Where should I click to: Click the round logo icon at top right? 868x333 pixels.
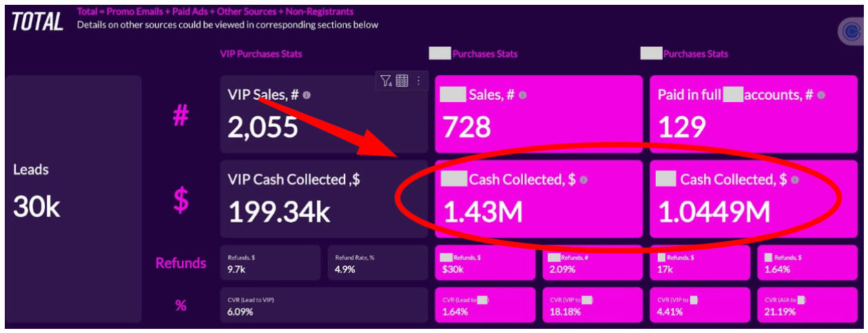tap(851, 32)
